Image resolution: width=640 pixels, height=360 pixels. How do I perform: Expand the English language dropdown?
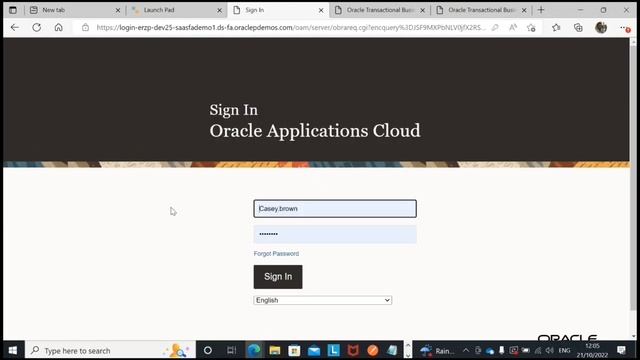322,300
